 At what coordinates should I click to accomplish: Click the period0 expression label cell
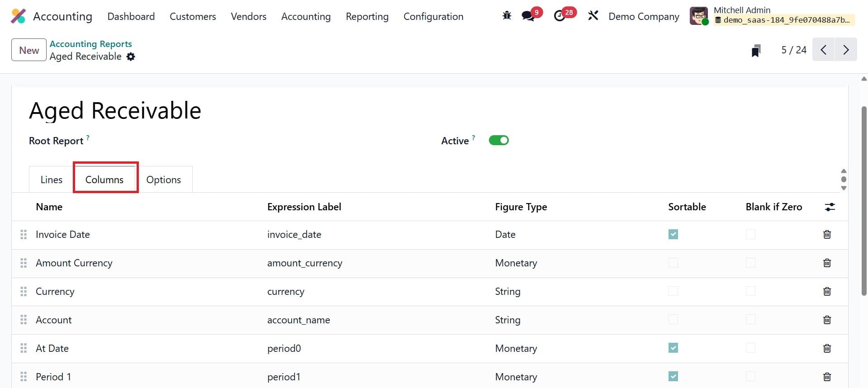(284, 348)
